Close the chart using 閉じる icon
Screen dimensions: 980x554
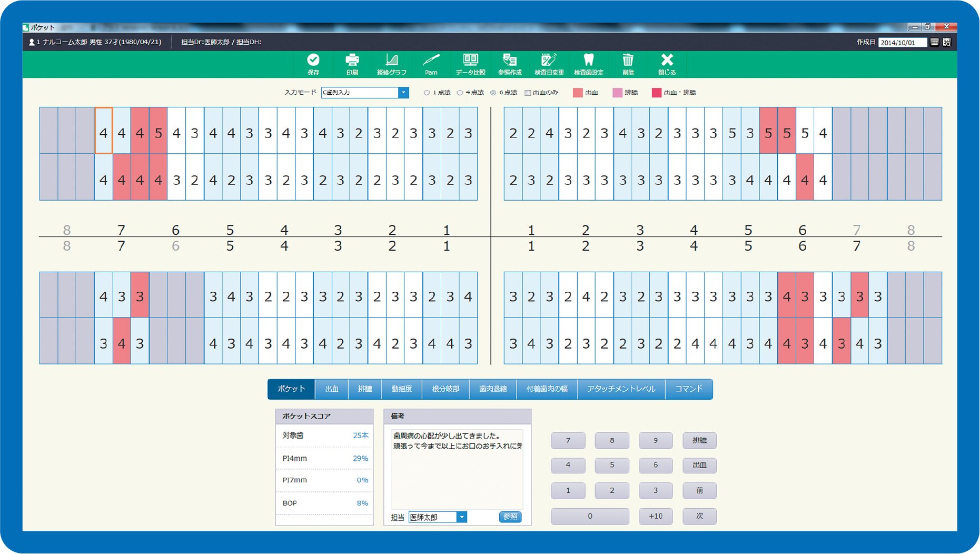click(667, 64)
